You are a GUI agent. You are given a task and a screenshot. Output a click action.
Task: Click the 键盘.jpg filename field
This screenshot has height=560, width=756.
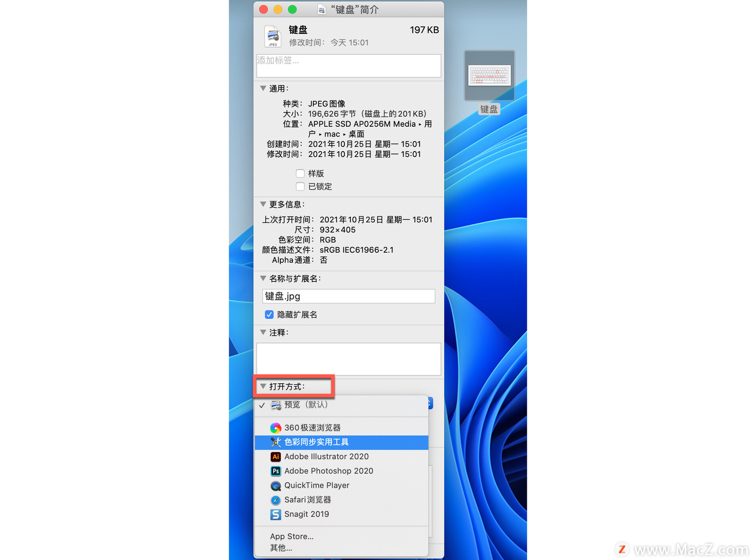[348, 296]
